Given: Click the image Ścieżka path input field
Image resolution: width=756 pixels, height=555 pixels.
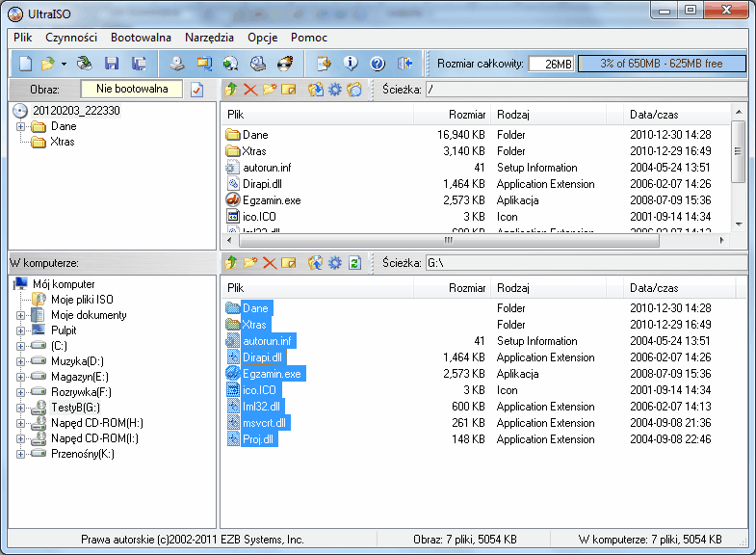Looking at the screenshot, I should point(584,90).
